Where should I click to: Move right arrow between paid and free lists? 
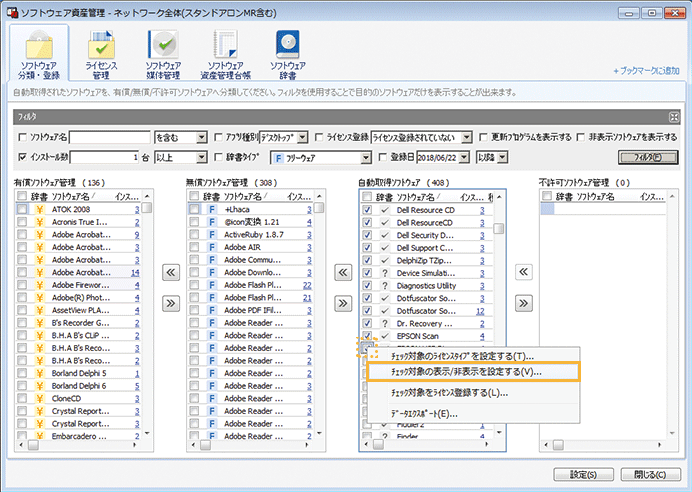(171, 303)
